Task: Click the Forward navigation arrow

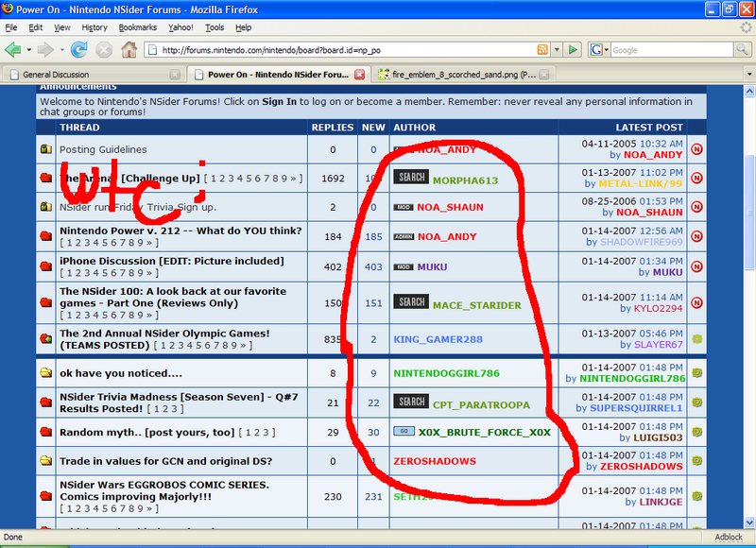Action: [44, 50]
